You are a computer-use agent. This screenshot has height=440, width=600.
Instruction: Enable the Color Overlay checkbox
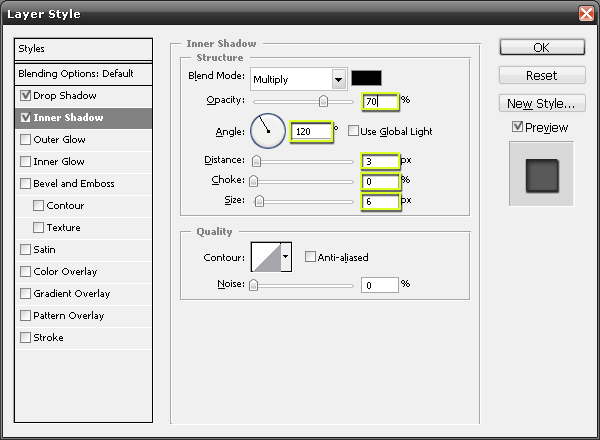25,271
